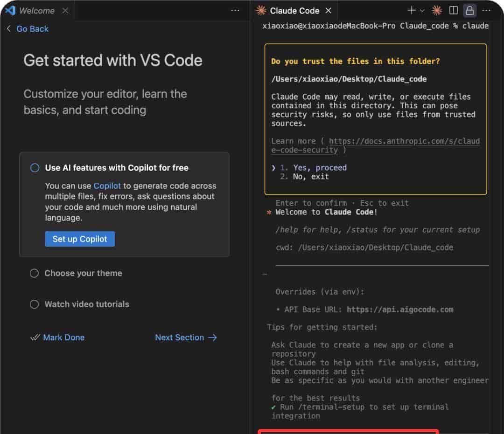This screenshot has height=434, width=504.
Task: Click the 'Customize your editor' subtitle text
Action: (x=105, y=102)
